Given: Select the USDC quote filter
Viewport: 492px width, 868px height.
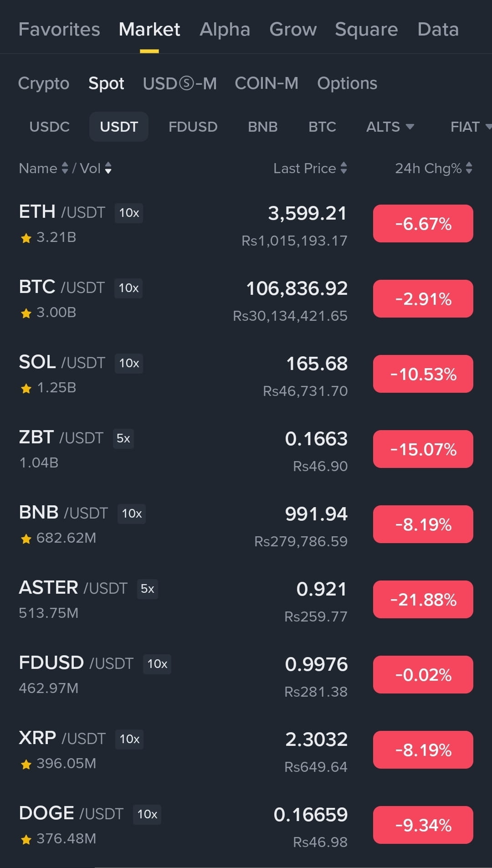Looking at the screenshot, I should (x=50, y=127).
